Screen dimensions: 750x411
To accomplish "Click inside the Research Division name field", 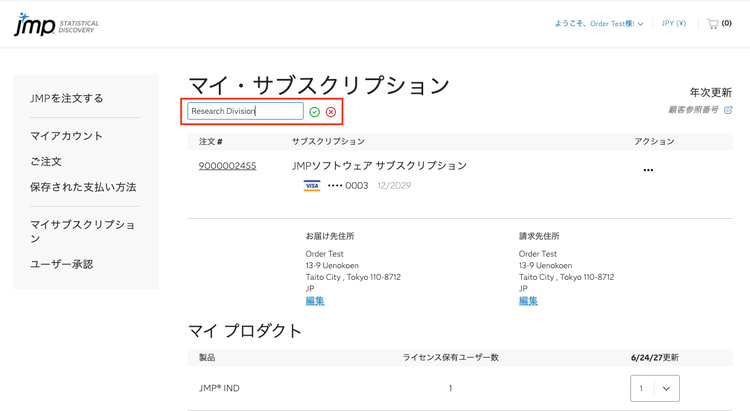I will [x=245, y=111].
